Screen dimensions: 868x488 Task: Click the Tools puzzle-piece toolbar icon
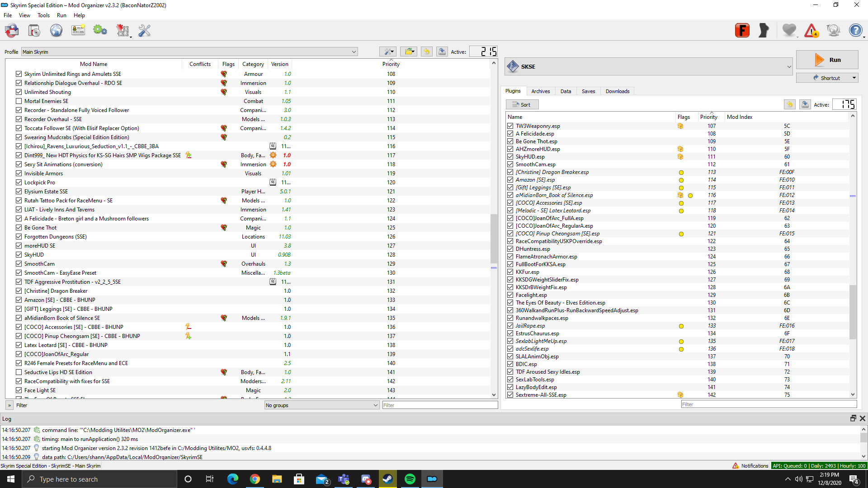click(123, 31)
